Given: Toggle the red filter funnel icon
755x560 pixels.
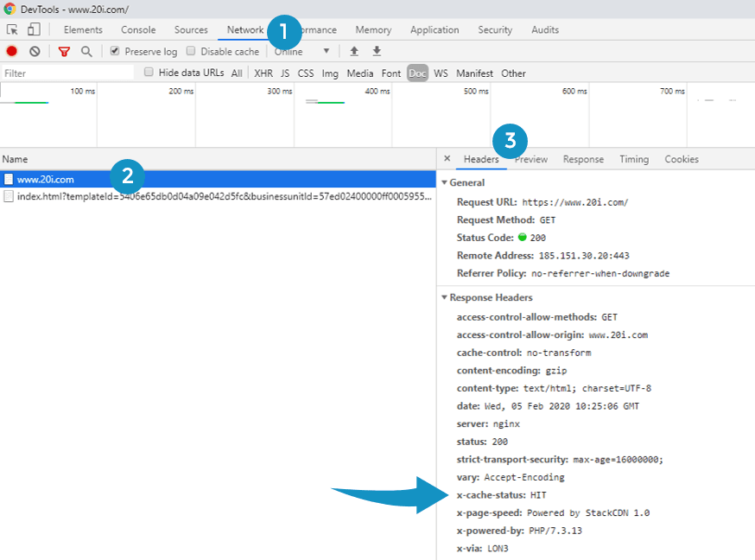Looking at the screenshot, I should tap(64, 51).
